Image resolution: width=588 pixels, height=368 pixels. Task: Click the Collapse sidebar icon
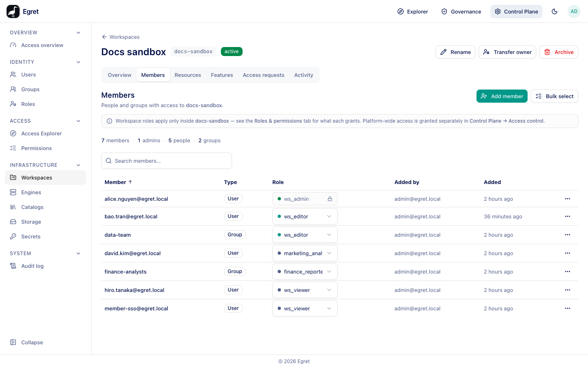click(13, 342)
